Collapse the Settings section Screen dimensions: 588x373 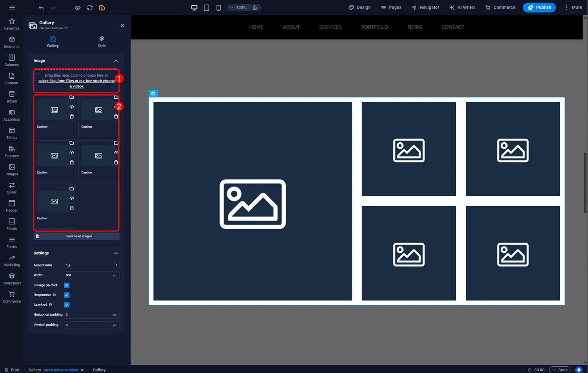(x=116, y=253)
